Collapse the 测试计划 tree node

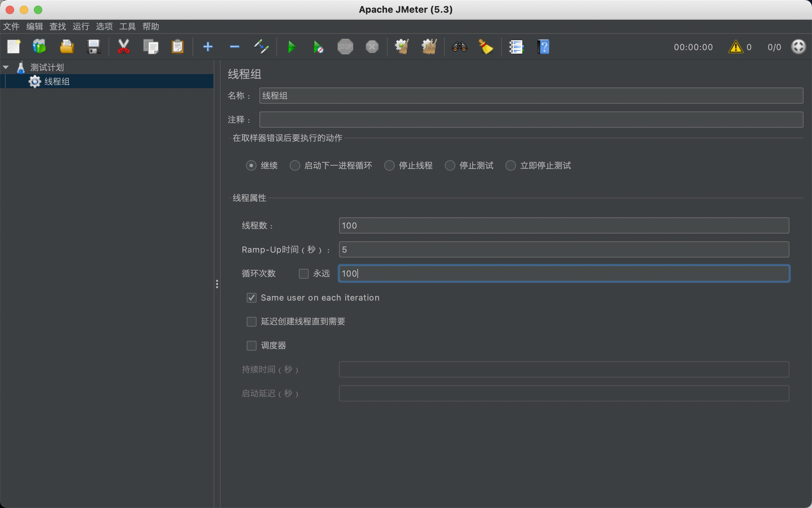pos(6,67)
